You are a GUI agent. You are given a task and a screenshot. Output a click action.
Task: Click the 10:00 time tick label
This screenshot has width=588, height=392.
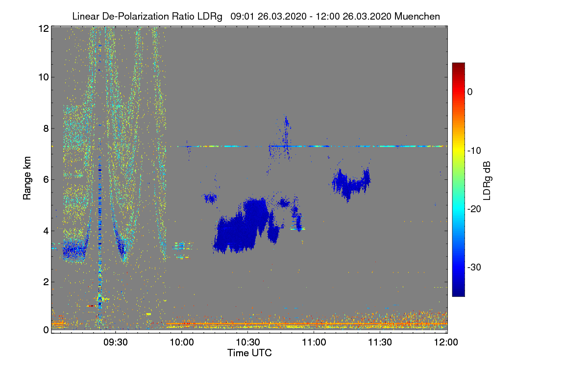coord(182,342)
